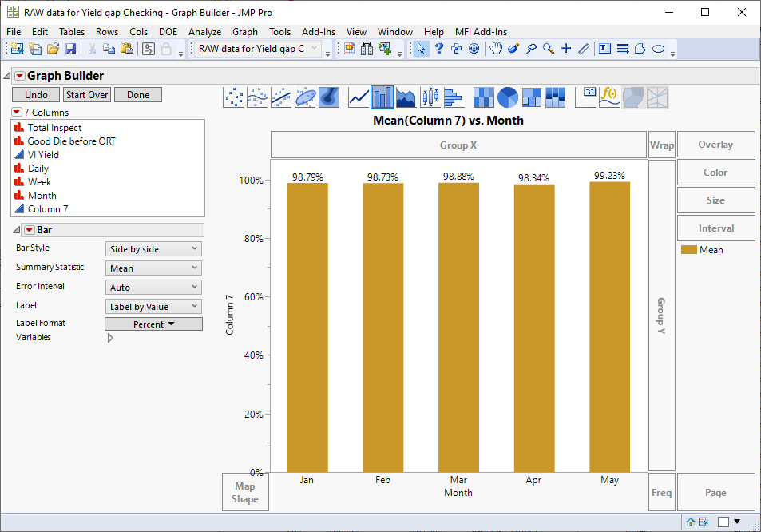
Task: Select the Grabber hand tool
Action: (x=496, y=49)
